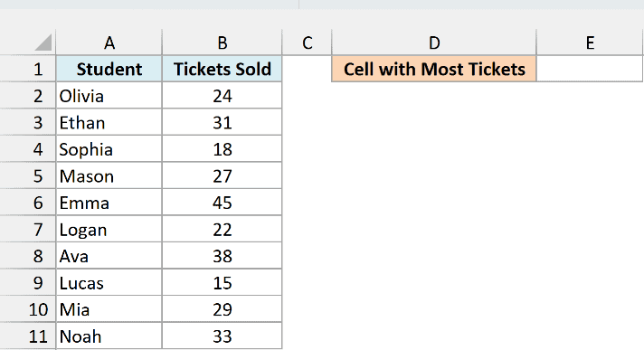Select the cell containing Noah
Image resolution: width=644 pixels, height=350 pixels.
point(109,336)
